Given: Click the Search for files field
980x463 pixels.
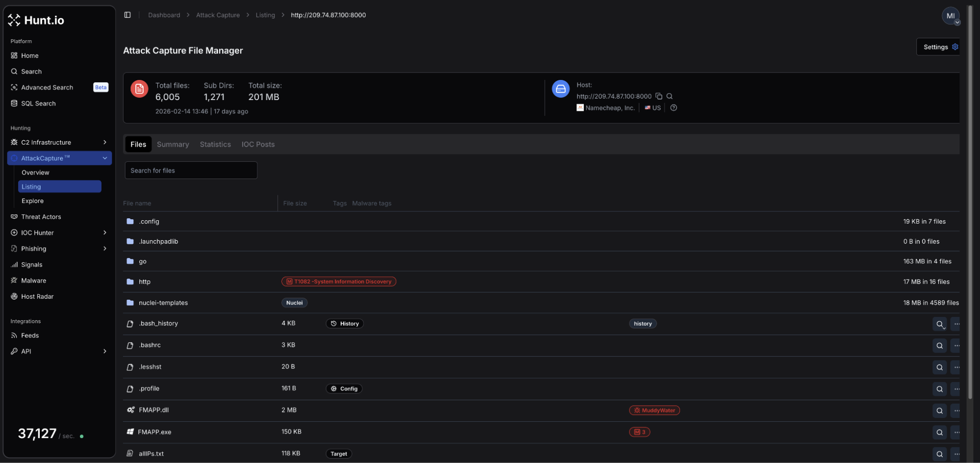Looking at the screenshot, I should click(x=191, y=170).
